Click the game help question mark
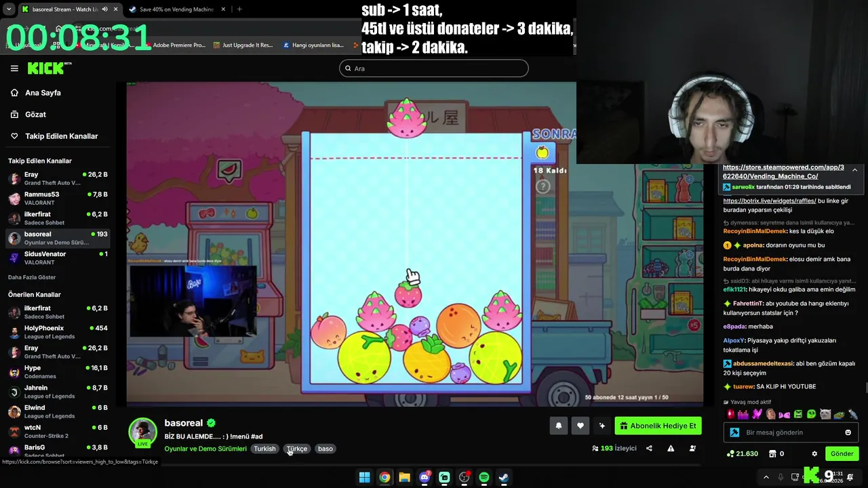868x488 pixels. point(542,186)
